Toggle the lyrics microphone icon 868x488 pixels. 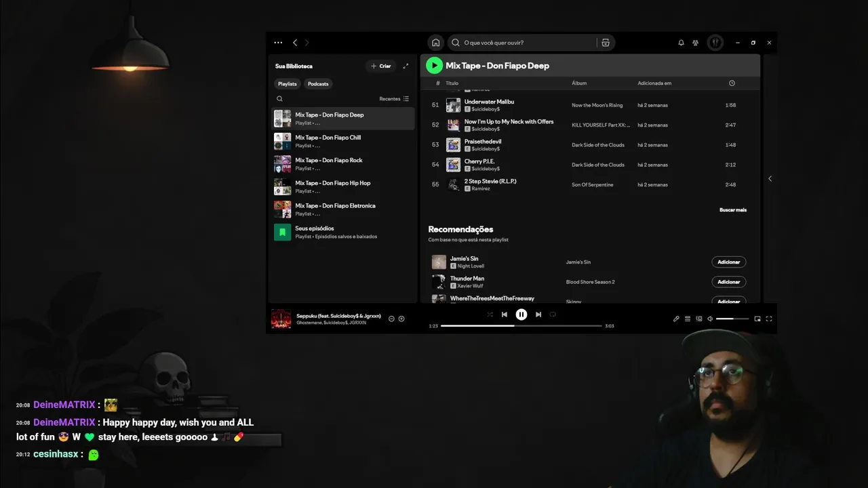(x=676, y=319)
